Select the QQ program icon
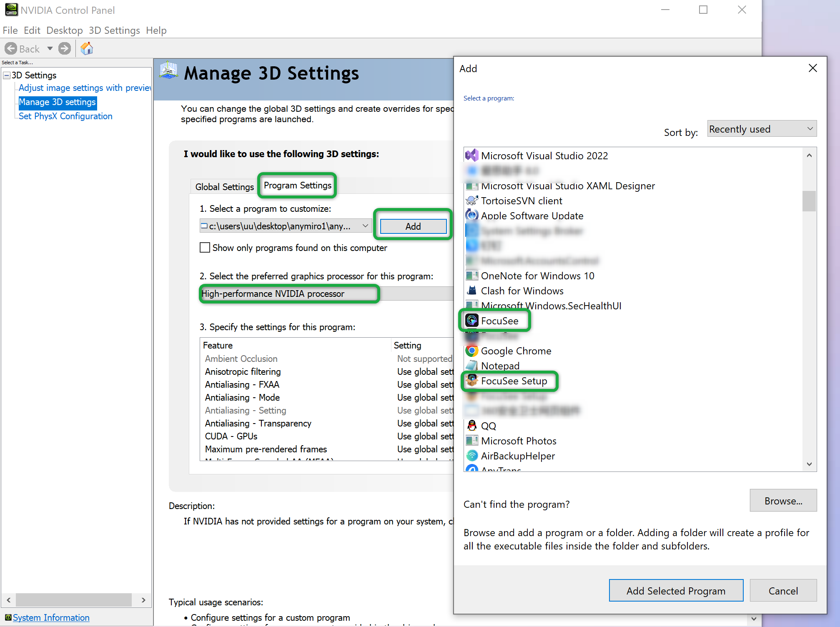Image resolution: width=840 pixels, height=627 pixels. click(x=471, y=425)
